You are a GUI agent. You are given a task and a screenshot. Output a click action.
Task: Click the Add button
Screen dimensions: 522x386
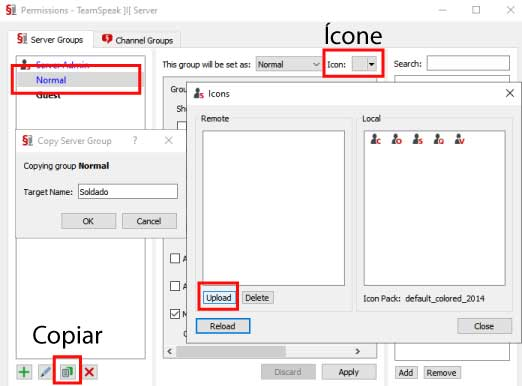[x=406, y=373]
